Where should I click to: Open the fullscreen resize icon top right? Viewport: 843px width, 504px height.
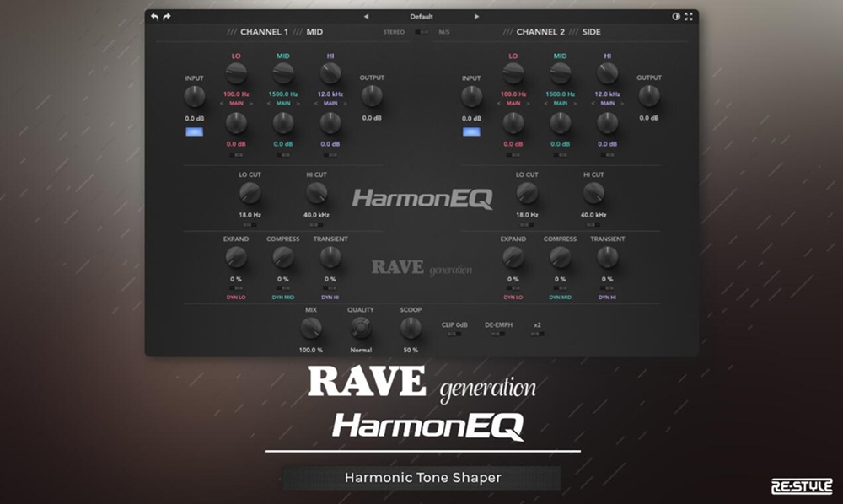(x=689, y=15)
